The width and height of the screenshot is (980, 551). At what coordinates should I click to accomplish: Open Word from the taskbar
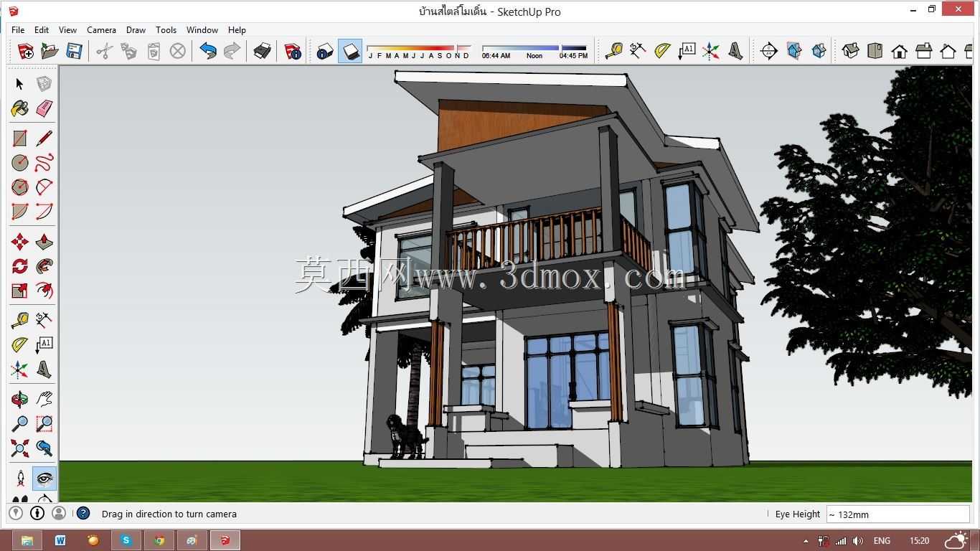(60, 540)
